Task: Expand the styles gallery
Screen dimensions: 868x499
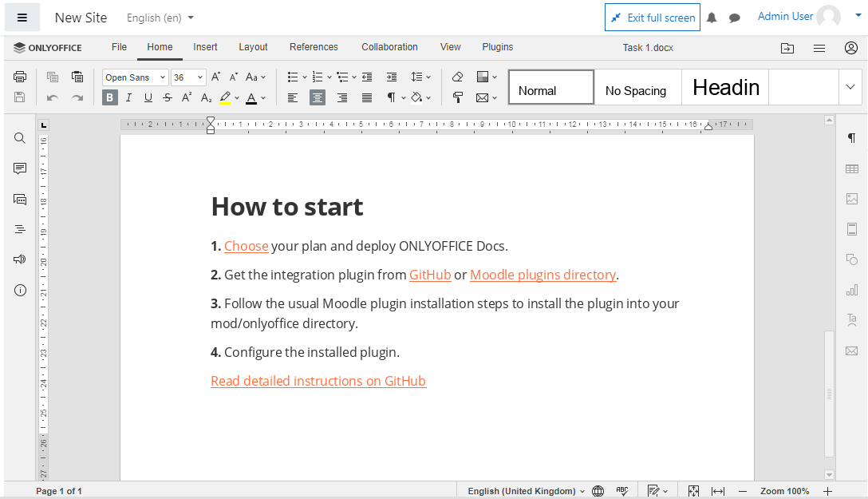Action: click(x=850, y=87)
